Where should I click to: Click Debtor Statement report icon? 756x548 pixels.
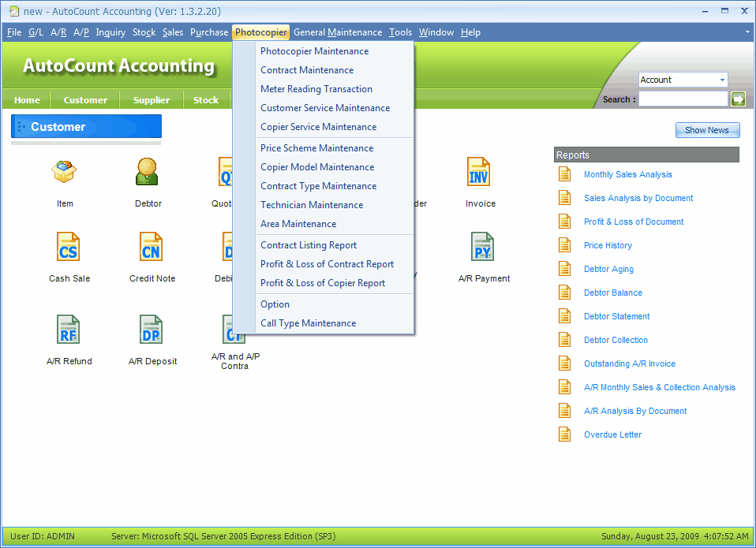click(564, 316)
